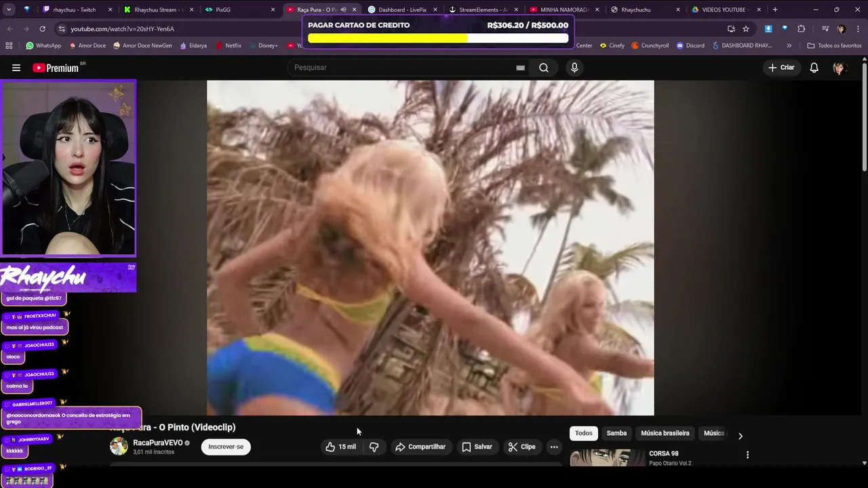Open the YouTube hamburger guide menu
Image resolution: width=868 pixels, height=488 pixels.
pyautogui.click(x=16, y=68)
